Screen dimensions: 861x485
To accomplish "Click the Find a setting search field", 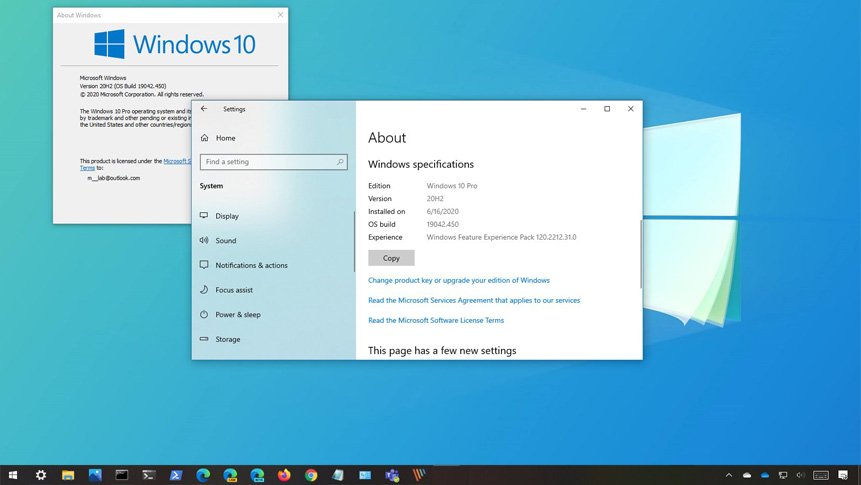I will click(x=266, y=161).
